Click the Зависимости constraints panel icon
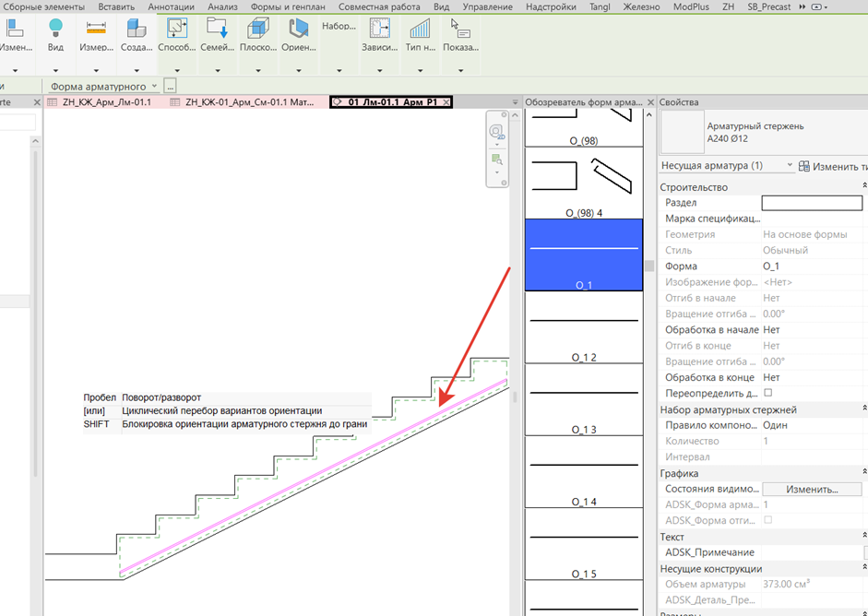Image resolution: width=868 pixels, height=616 pixels. (380, 28)
